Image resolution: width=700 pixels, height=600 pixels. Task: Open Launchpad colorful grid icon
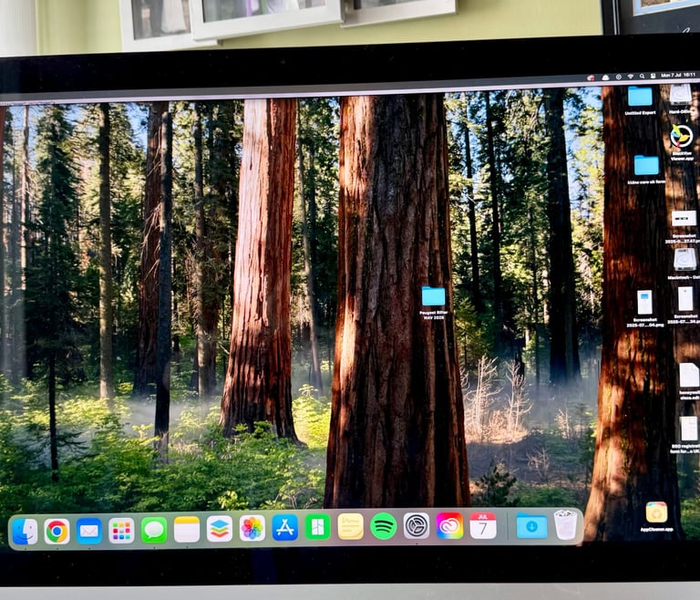coord(121,531)
